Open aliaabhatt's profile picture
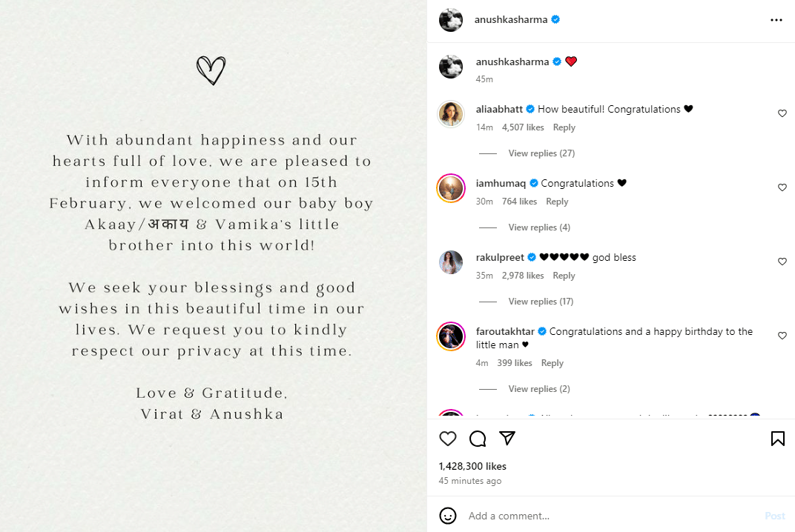 pos(451,113)
